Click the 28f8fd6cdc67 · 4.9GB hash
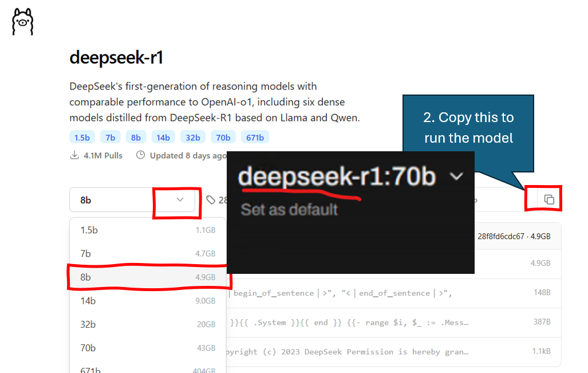The width and height of the screenshot is (588, 373). tap(514, 237)
